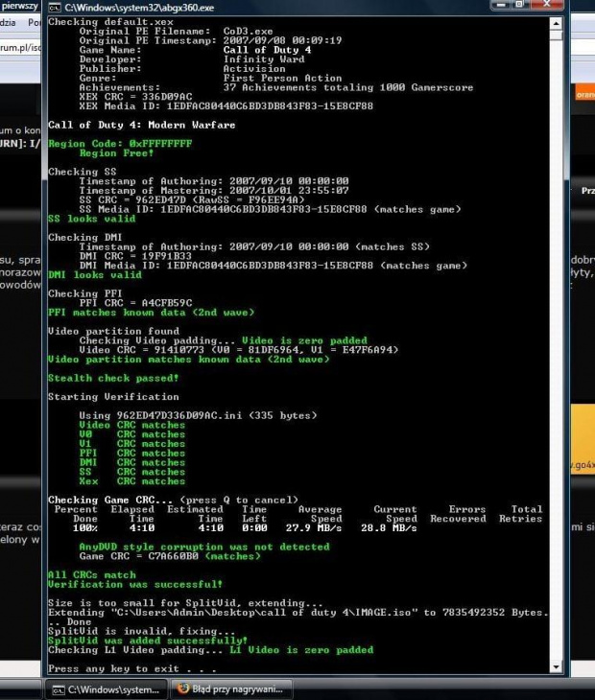The height and width of the screenshot is (700, 595).
Task: Click 'Using 962ED47D336D09AC.ini' line
Action: click(198, 415)
